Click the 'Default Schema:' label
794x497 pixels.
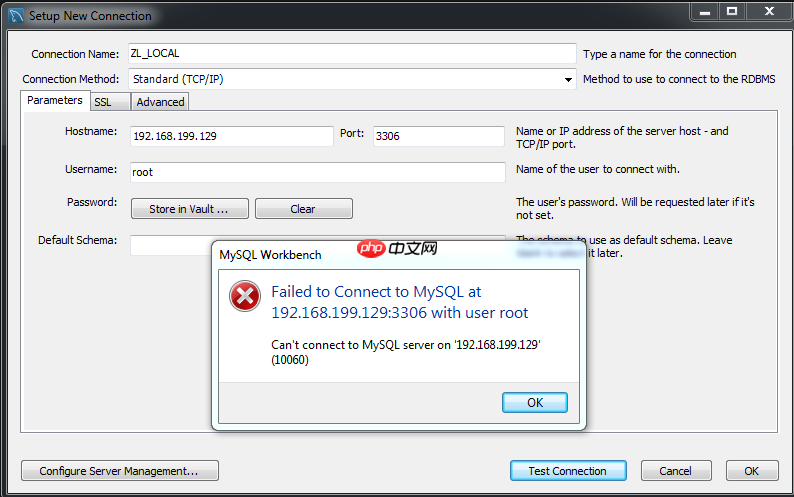(x=77, y=240)
